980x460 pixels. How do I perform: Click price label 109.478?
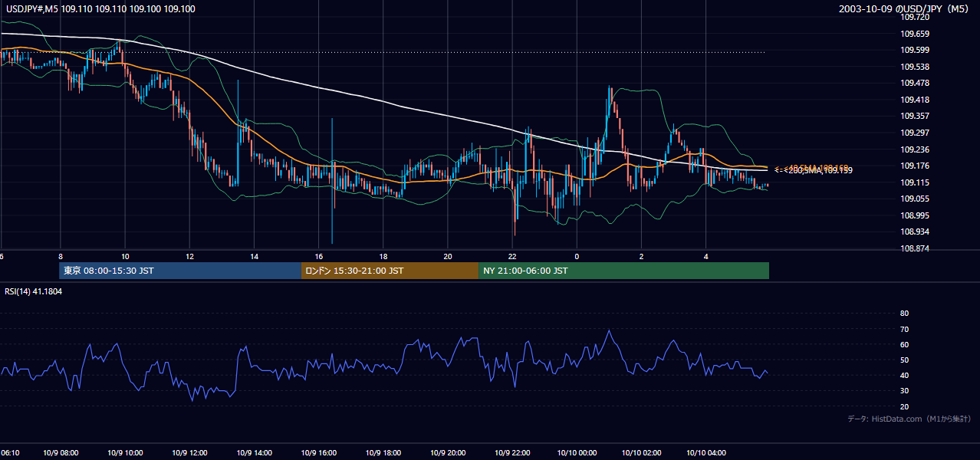[915, 83]
